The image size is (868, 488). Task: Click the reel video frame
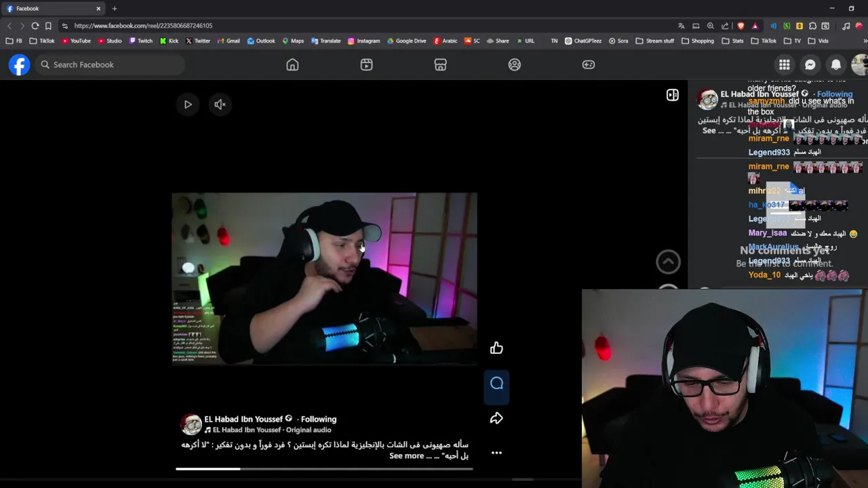tap(324, 279)
